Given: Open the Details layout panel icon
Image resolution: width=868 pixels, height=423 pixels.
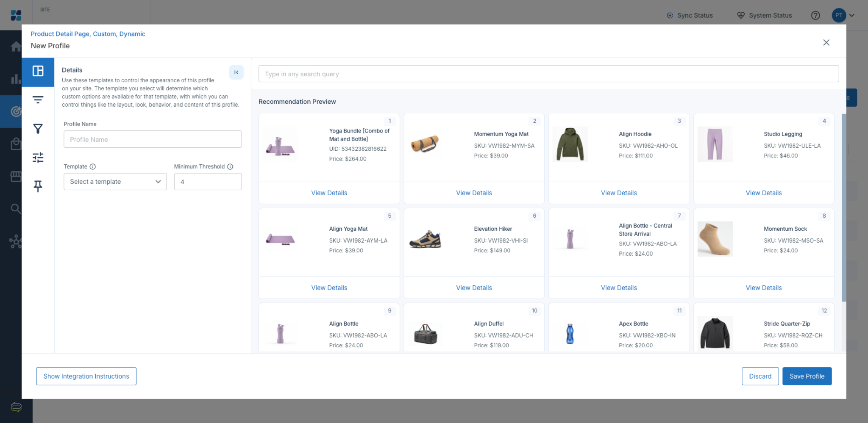Looking at the screenshot, I should [38, 71].
